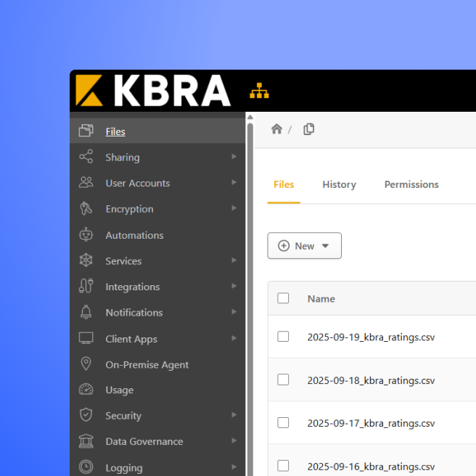Expand the Sharing submenu arrow
The image size is (476, 476).
(x=234, y=156)
